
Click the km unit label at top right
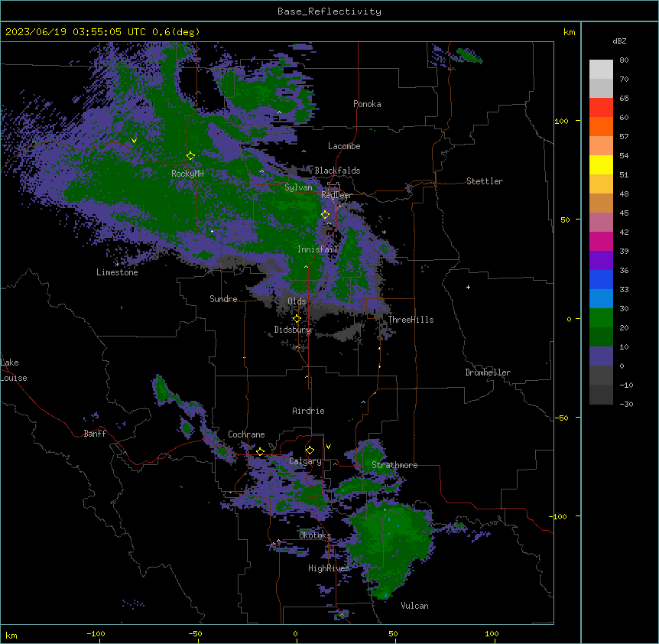[x=570, y=32]
